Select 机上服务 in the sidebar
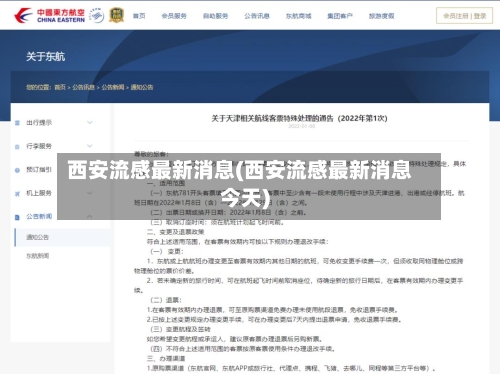This screenshot has width=500, height=374. (39, 193)
